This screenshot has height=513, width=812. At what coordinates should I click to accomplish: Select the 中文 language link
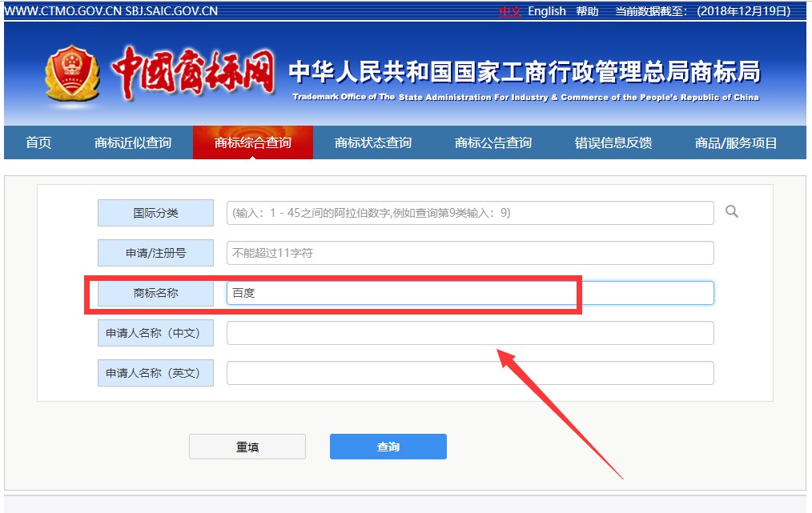[x=511, y=11]
